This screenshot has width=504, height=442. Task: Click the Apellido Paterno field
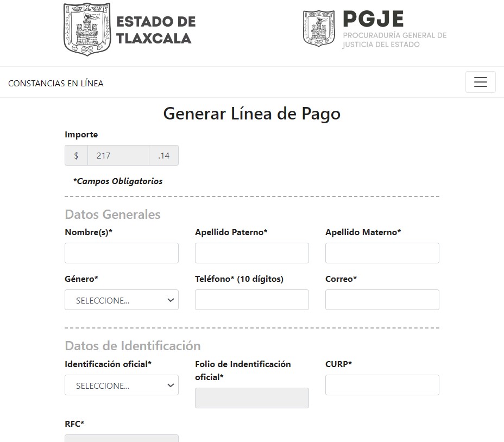point(251,252)
